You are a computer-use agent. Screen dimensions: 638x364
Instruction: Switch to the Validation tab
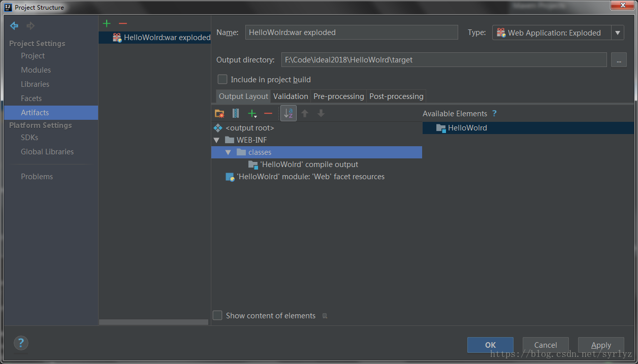coord(291,96)
